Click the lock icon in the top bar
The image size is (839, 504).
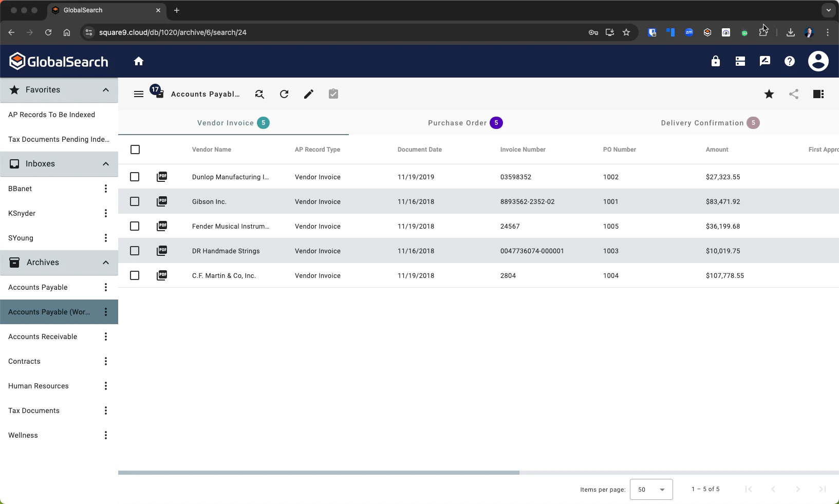pyautogui.click(x=716, y=61)
